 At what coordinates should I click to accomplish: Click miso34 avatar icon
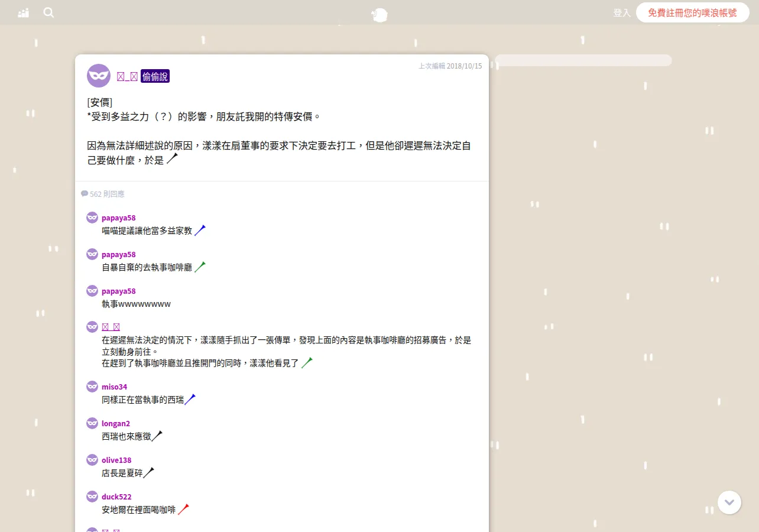tap(92, 387)
